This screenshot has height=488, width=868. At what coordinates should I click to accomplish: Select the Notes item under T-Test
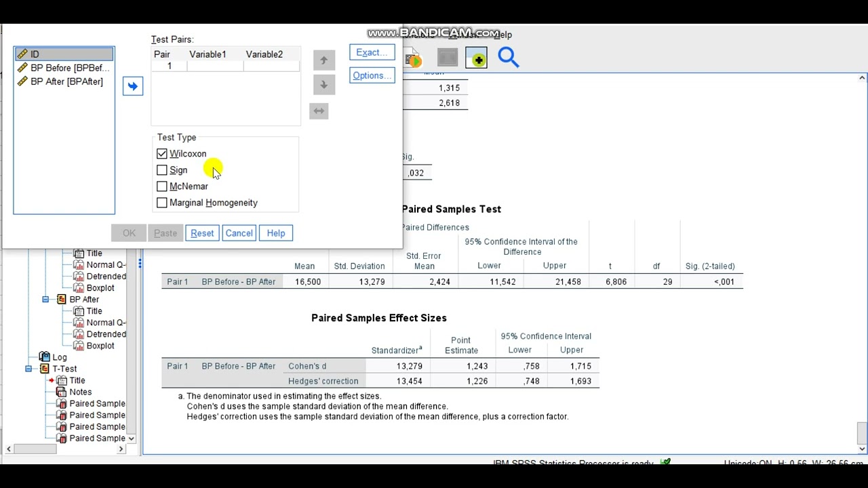[x=80, y=392]
